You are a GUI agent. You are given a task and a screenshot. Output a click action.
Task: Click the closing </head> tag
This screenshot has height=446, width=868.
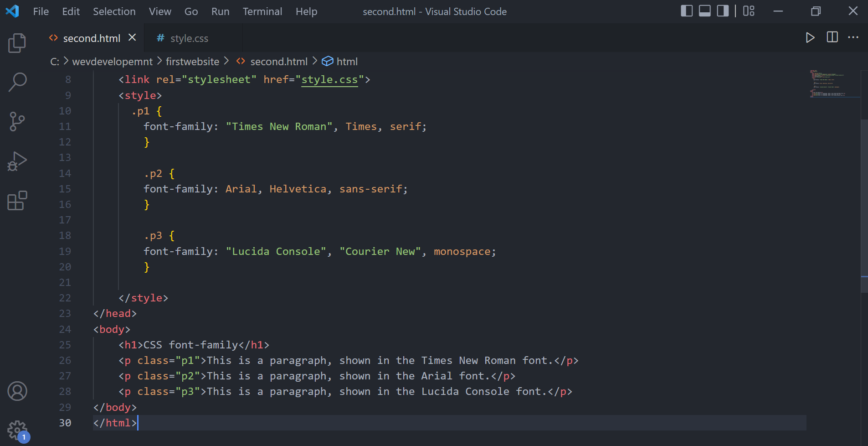click(x=115, y=313)
